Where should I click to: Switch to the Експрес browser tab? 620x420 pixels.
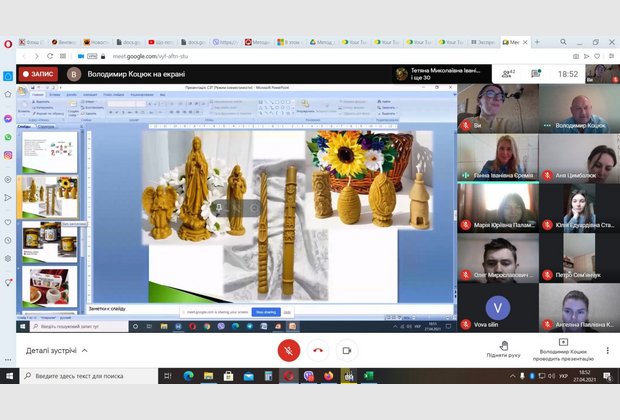coord(484,42)
